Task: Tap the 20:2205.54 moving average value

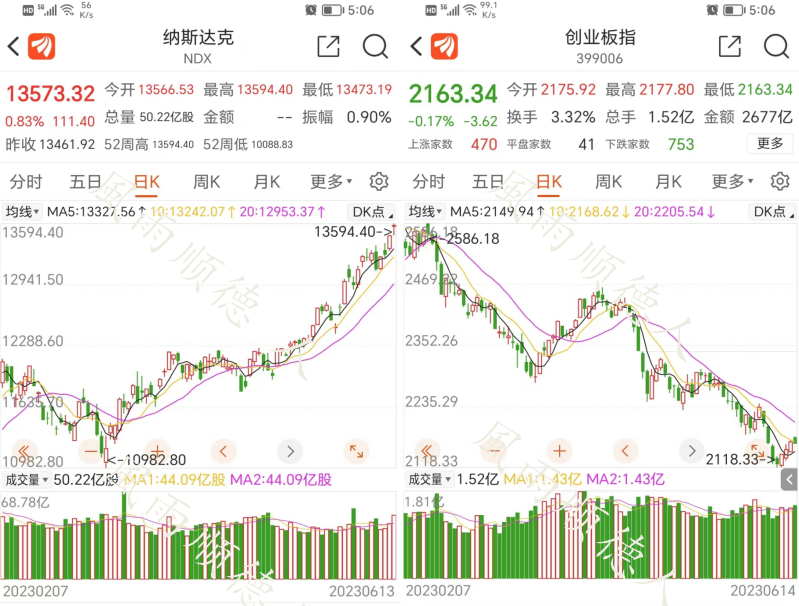Action: [x=669, y=212]
